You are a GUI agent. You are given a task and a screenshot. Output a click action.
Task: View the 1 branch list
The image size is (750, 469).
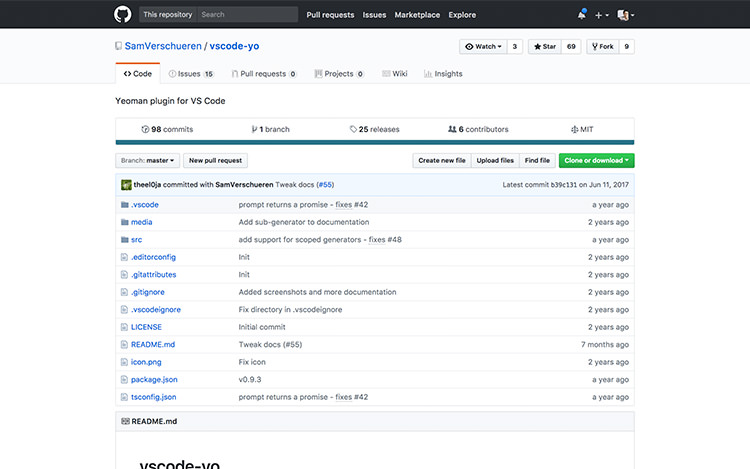click(270, 129)
